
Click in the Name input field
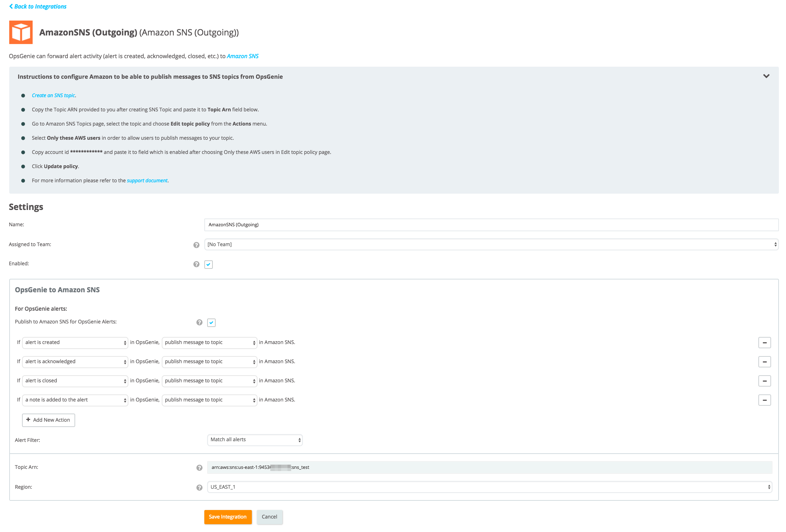click(x=491, y=225)
